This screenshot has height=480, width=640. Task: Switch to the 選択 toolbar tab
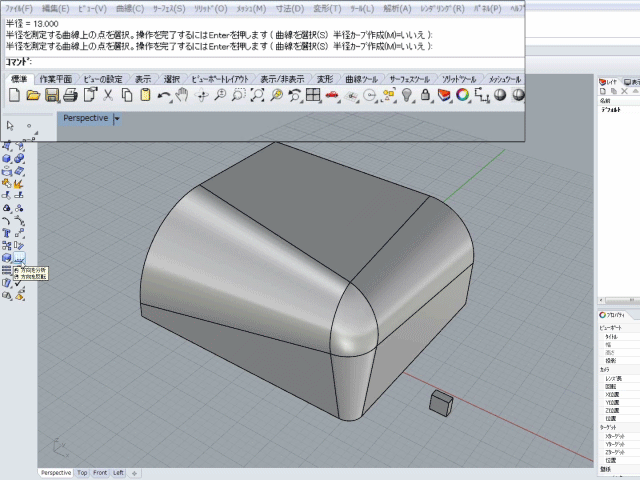point(172,79)
